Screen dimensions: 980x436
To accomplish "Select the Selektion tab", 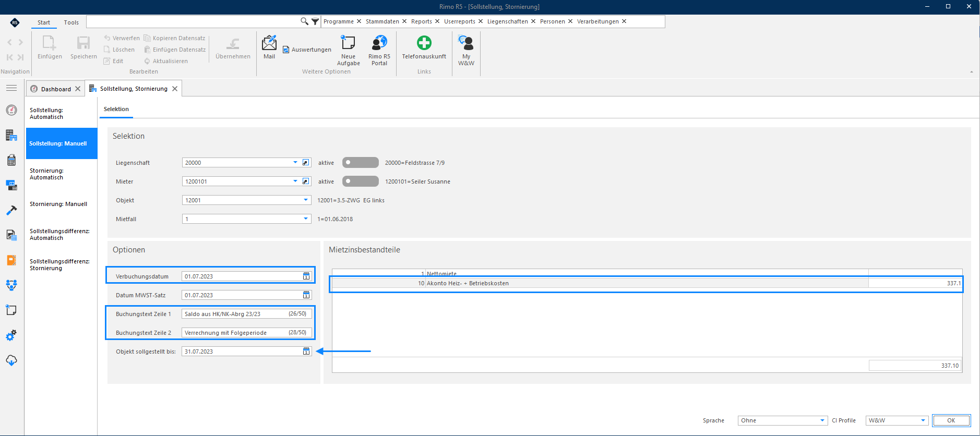I will coord(116,109).
